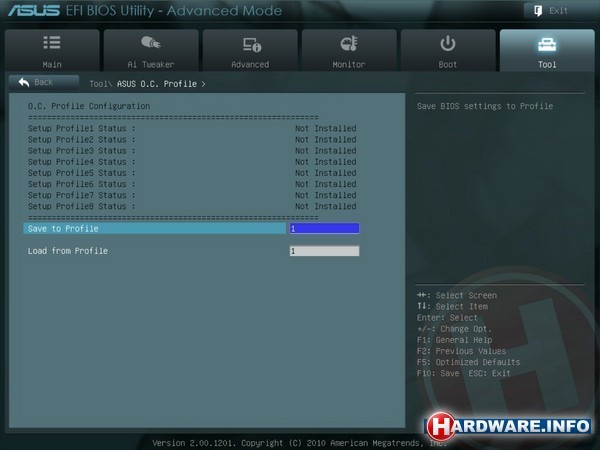Click the Monitor thermometer icon
The width and height of the screenshot is (600, 450).
click(349, 43)
